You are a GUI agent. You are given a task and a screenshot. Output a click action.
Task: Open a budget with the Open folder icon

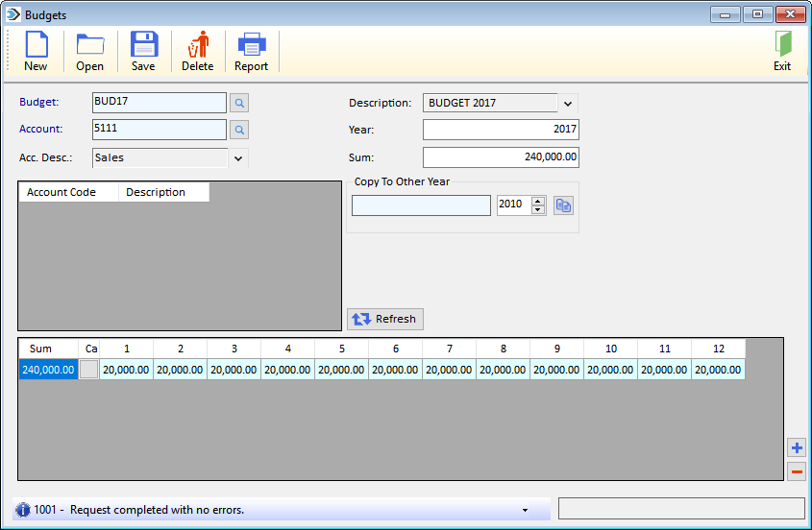(90, 44)
